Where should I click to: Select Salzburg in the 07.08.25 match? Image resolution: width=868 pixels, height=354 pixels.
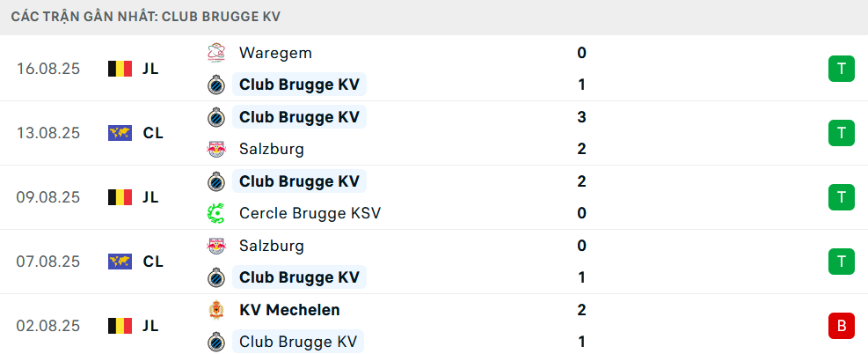tap(272, 246)
